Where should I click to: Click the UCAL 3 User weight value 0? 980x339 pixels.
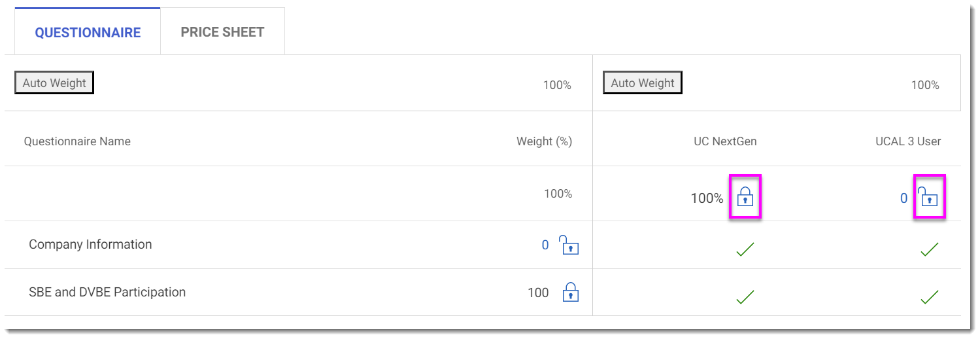click(x=904, y=198)
